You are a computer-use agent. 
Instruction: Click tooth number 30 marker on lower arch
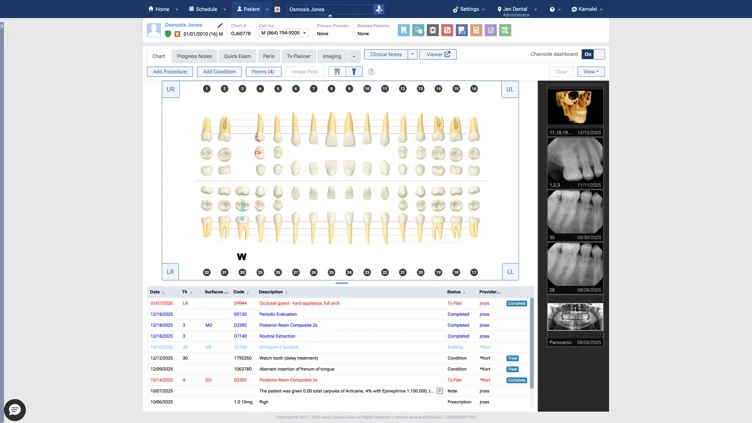click(x=242, y=272)
